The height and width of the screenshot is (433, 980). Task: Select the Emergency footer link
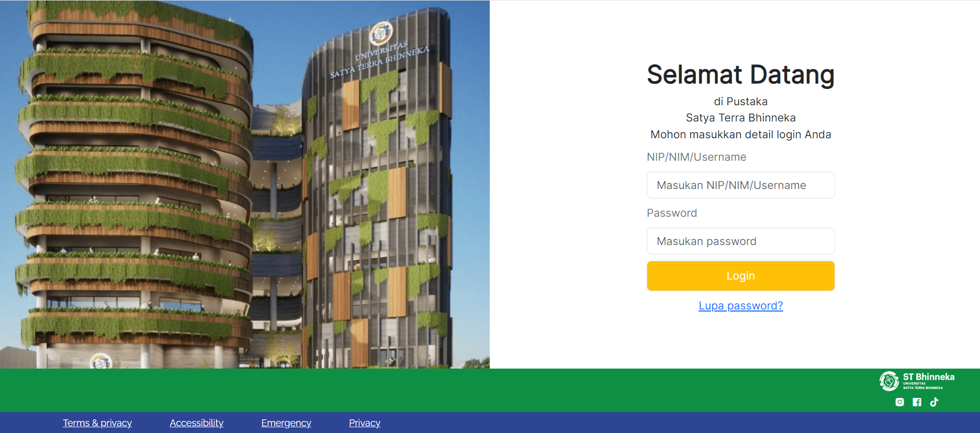pyautogui.click(x=286, y=423)
